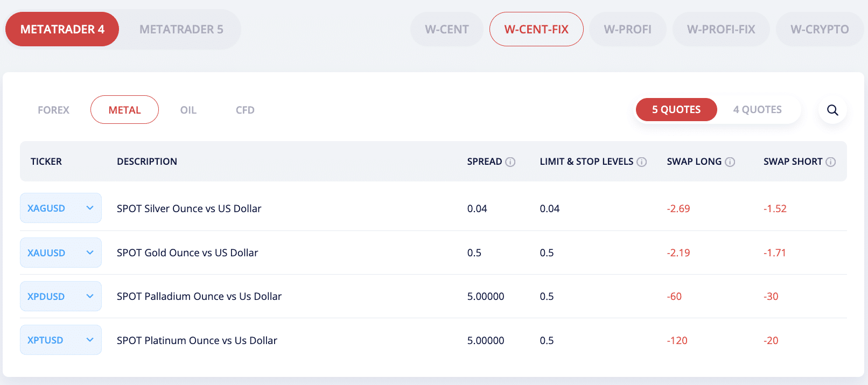Open the W-CENT account tab

point(447,29)
